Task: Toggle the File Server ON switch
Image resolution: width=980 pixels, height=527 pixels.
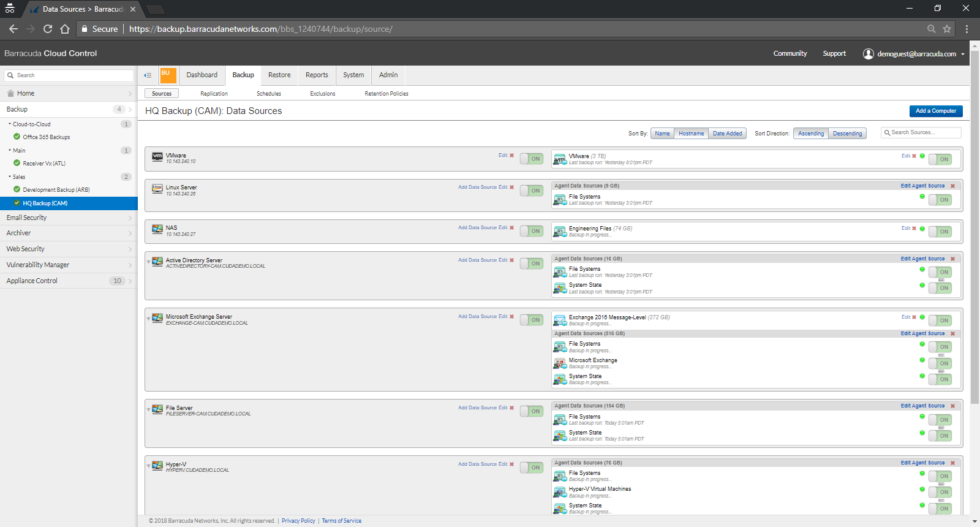Action: 531,411
